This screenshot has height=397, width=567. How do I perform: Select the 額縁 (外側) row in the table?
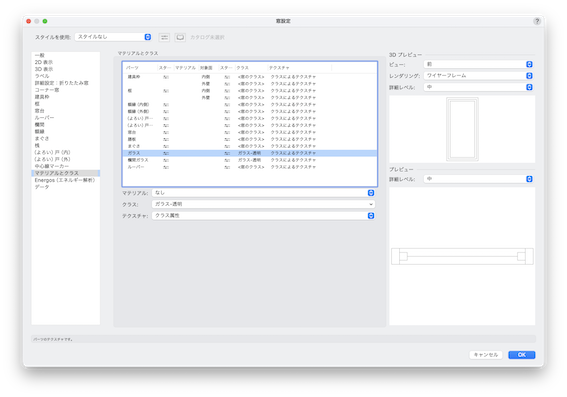tap(250, 111)
